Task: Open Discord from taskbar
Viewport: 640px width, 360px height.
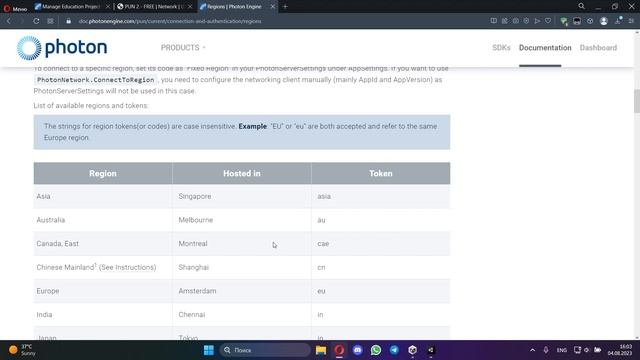Action: [358, 350]
